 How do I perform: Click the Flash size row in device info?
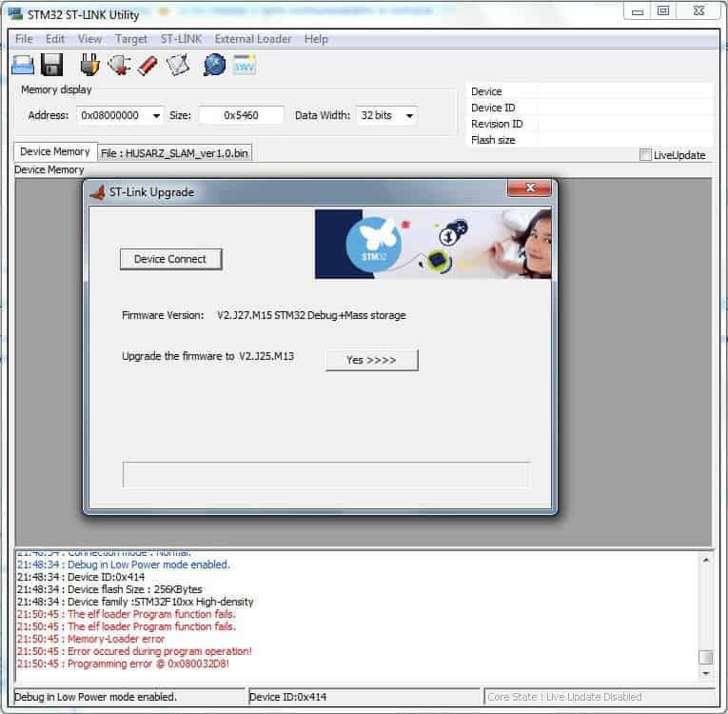click(589, 140)
